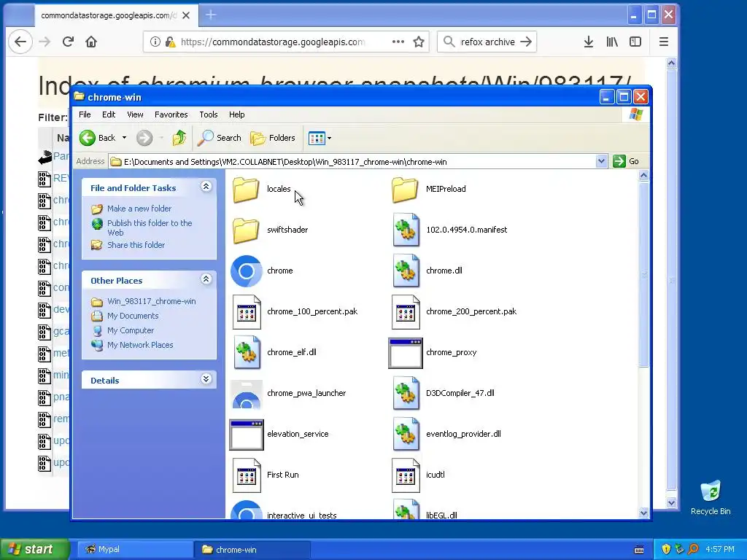Collapse File and Folder Tasks panel
Screen dimensions: 747x560
206,187
